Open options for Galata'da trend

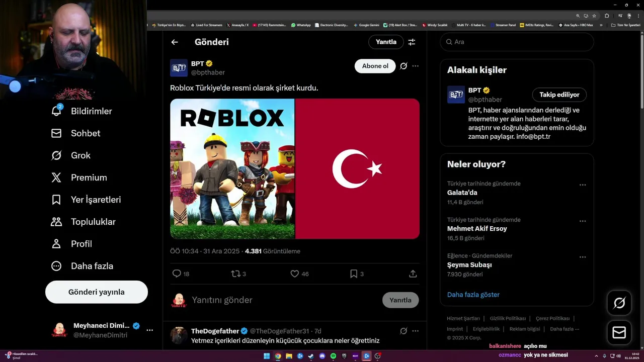point(583,185)
